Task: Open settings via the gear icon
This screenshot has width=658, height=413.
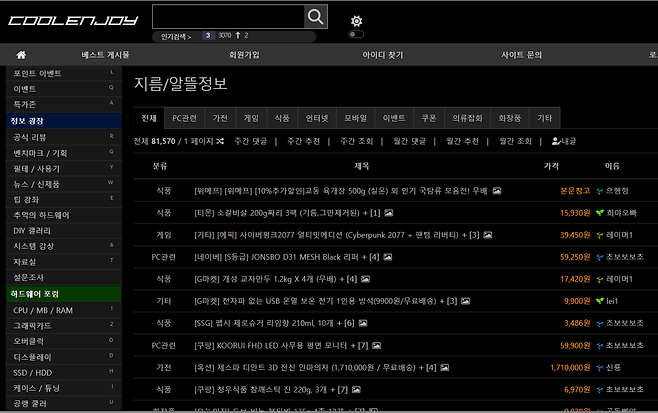Action: [x=357, y=21]
